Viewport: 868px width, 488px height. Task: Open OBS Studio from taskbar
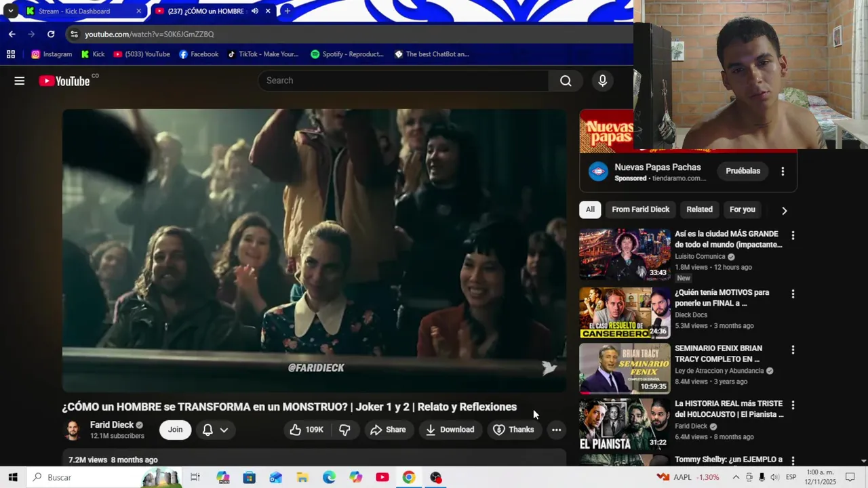[435, 477]
